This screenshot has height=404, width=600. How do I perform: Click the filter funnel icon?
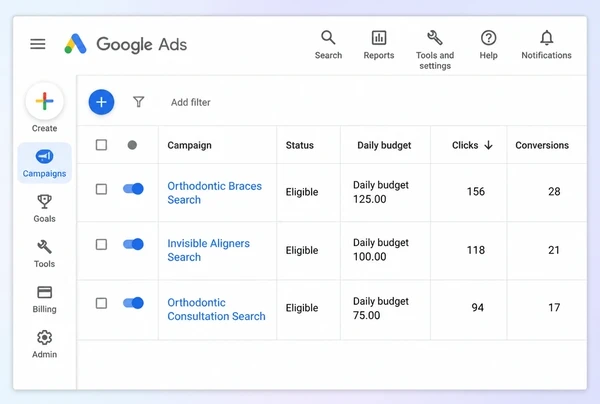(x=139, y=102)
